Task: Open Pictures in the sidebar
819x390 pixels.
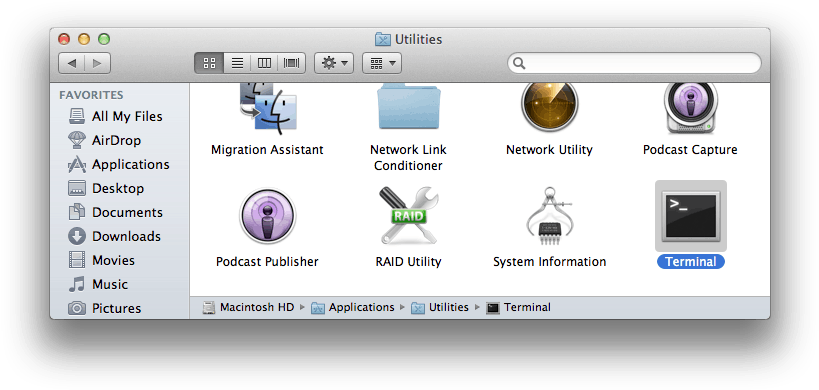Action: pyautogui.click(x=104, y=309)
